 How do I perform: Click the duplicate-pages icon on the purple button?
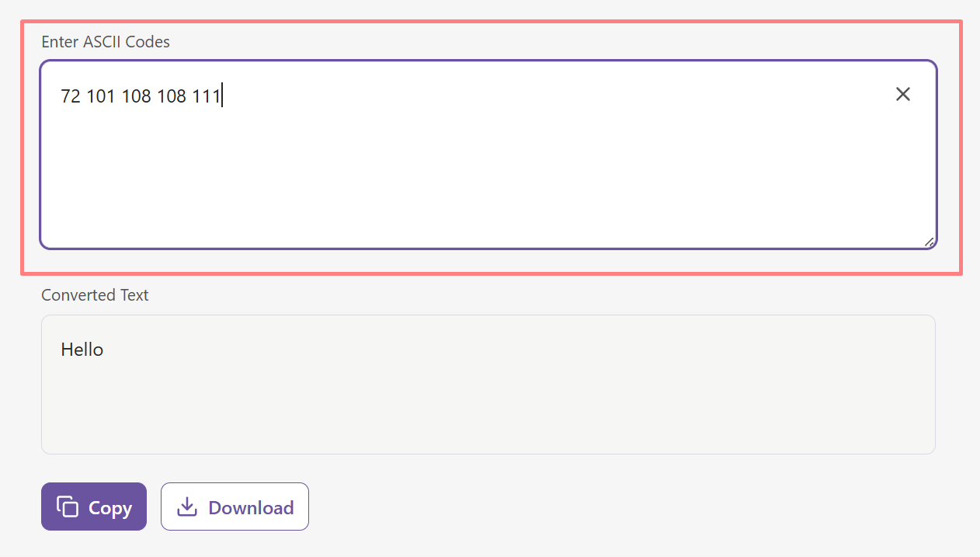click(69, 506)
